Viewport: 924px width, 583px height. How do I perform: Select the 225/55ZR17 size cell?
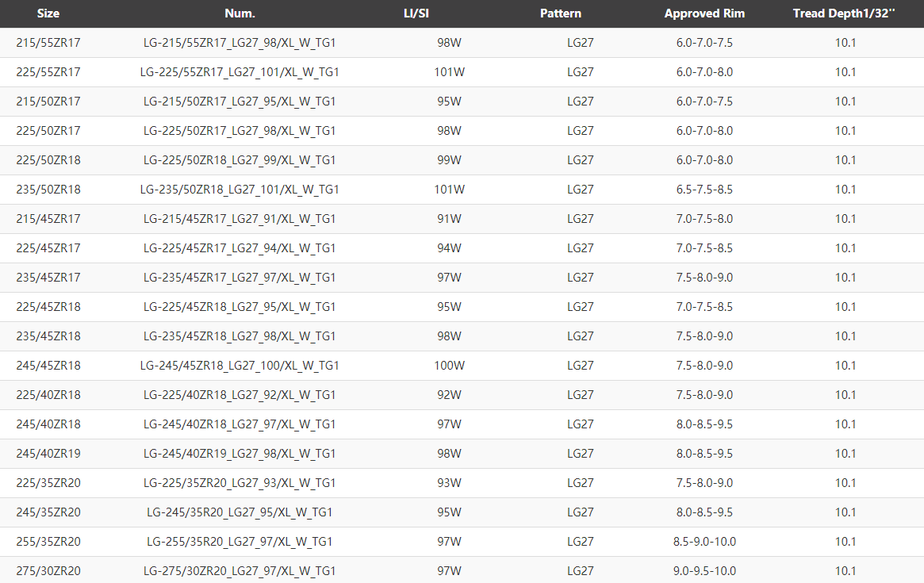(x=48, y=72)
